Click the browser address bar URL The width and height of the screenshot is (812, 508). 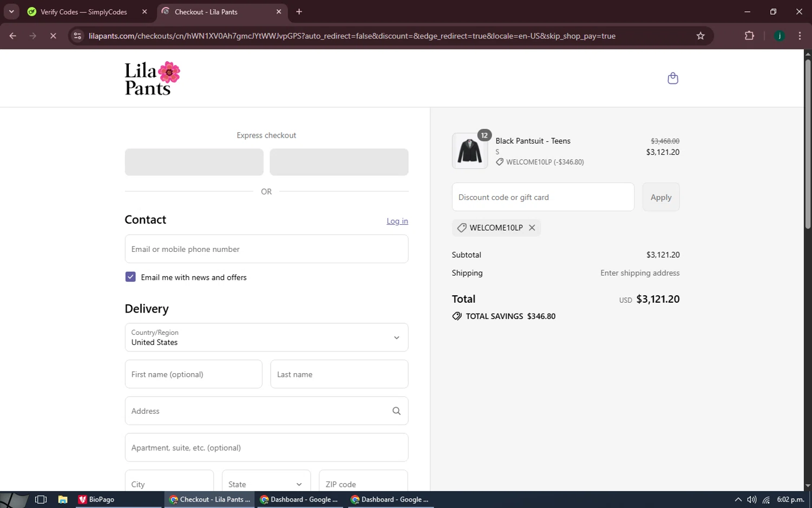coord(352,36)
